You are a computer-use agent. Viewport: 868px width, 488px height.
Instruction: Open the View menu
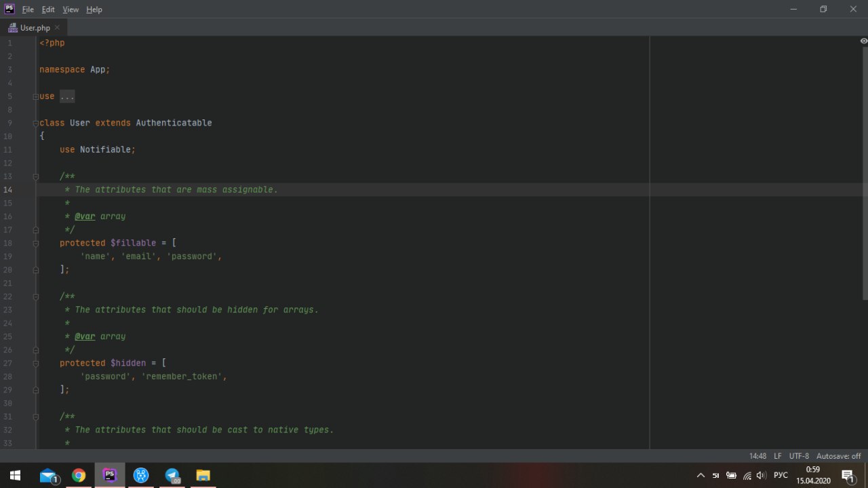point(71,10)
